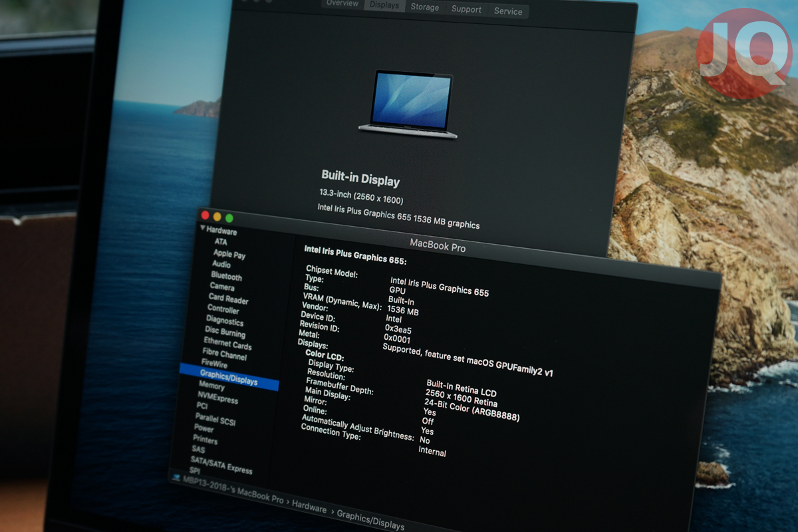This screenshot has height=532, width=798.
Task: Open the Storage tab
Action: coord(424,7)
